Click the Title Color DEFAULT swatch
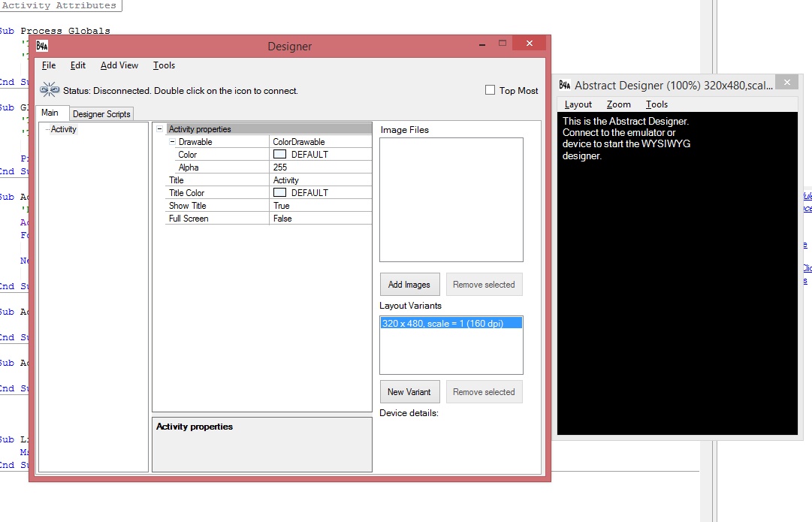812x522 pixels. [x=279, y=192]
